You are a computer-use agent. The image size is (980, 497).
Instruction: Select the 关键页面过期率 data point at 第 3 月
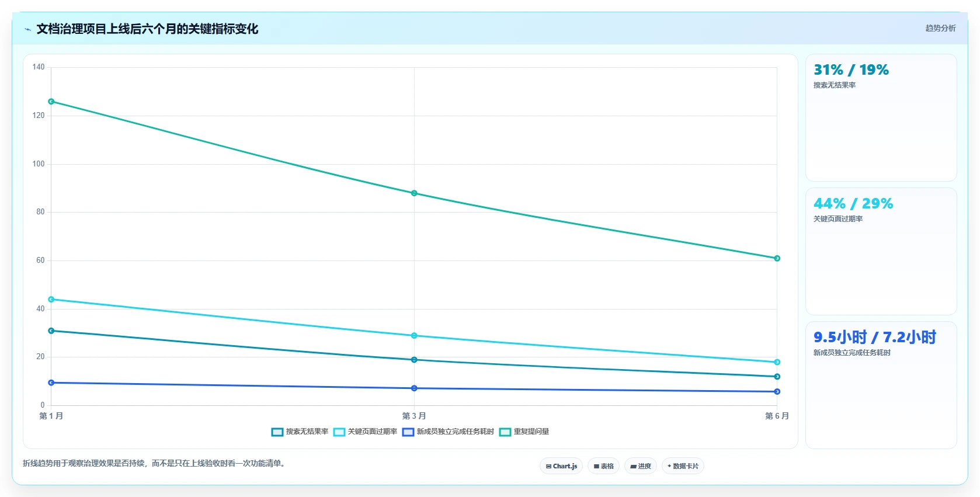click(x=414, y=336)
